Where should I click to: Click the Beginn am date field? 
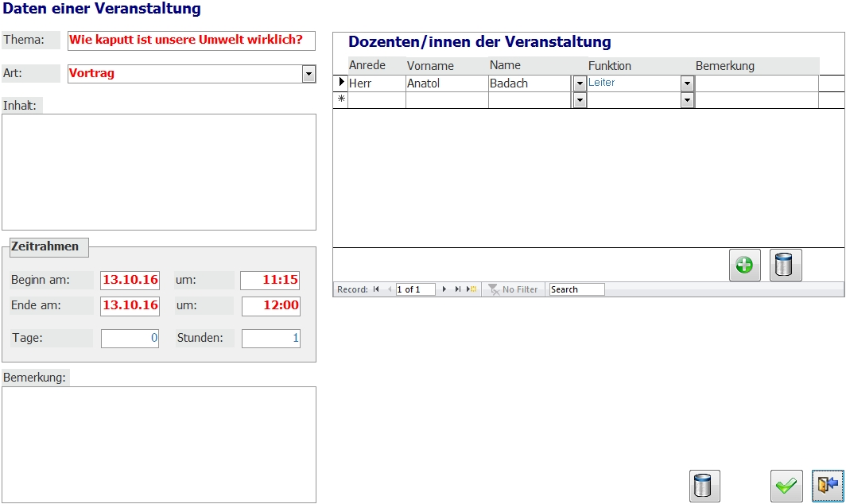(x=130, y=280)
